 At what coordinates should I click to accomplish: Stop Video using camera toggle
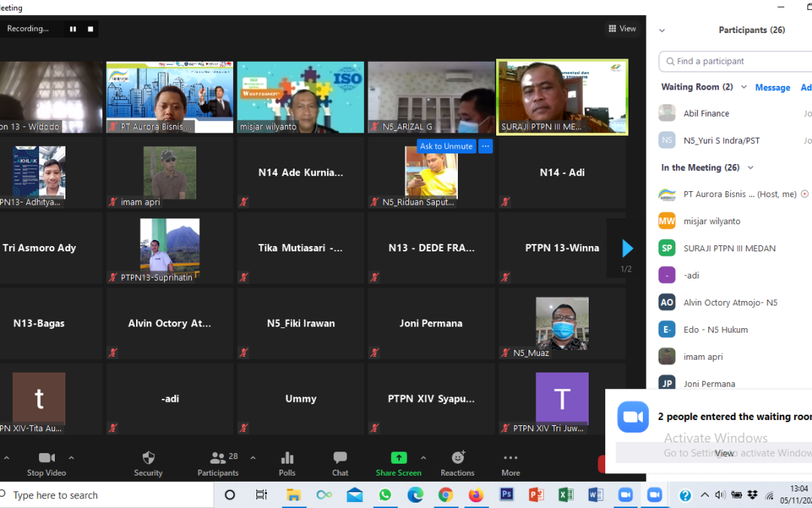[47, 458]
